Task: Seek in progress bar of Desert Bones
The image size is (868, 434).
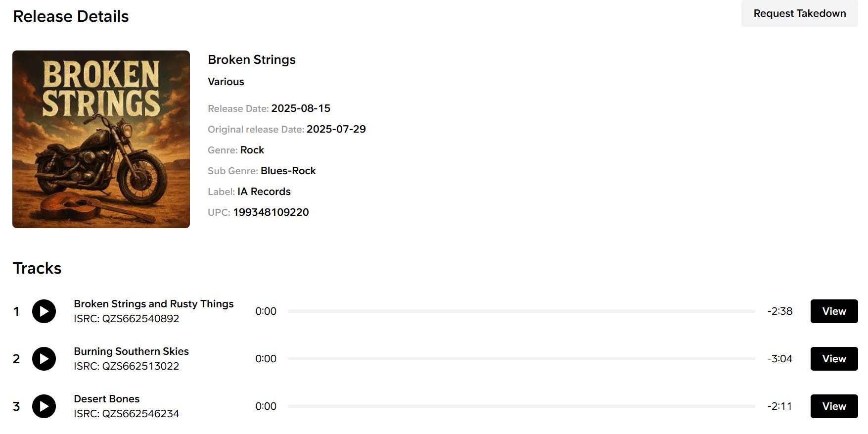Action: pos(521,406)
